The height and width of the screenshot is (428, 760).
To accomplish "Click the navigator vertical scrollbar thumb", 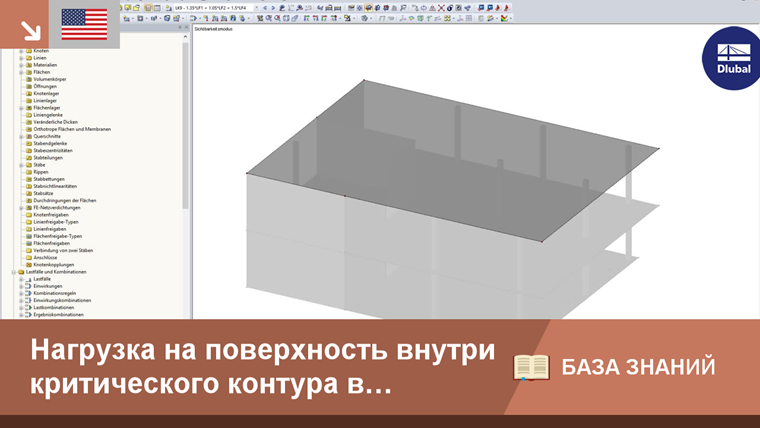I will coord(186,126).
